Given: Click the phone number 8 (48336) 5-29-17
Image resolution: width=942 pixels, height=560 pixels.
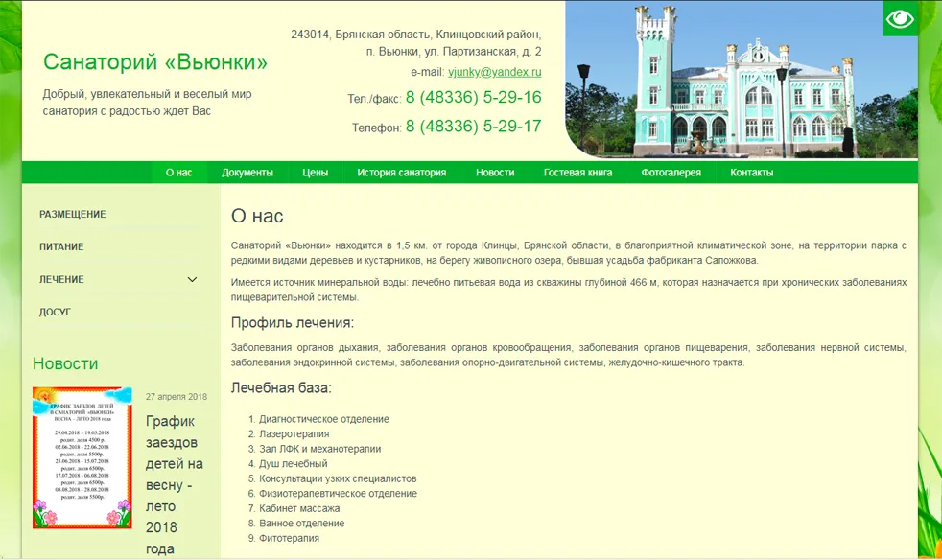Looking at the screenshot, I should (x=474, y=127).
